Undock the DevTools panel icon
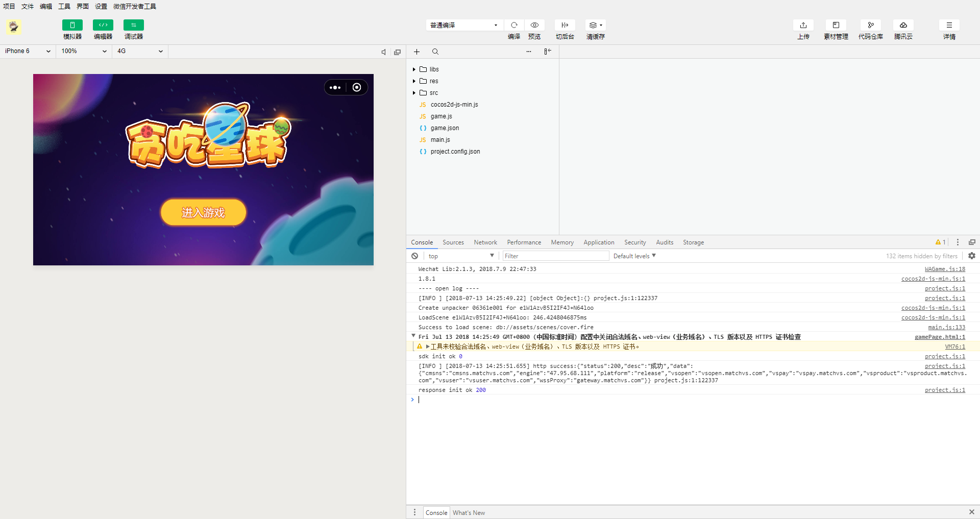Screen dimensions: 980x519 972,242
